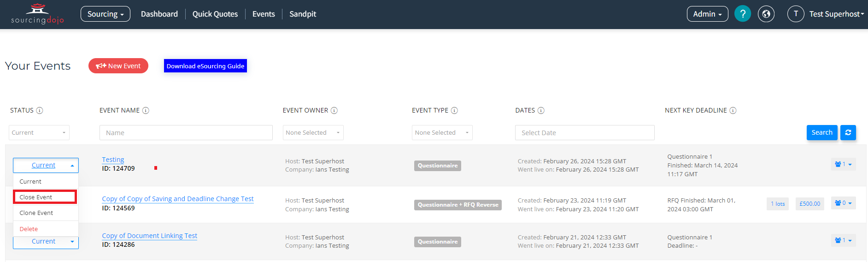868x262 pixels.
Task: Open Current status dropdown for Document Linking Test
Action: click(x=46, y=242)
